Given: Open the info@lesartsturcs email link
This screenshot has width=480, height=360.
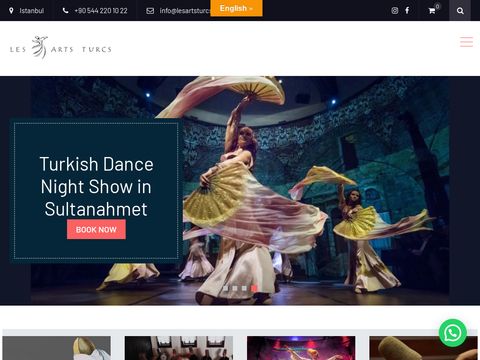Looking at the screenshot, I should [185, 11].
